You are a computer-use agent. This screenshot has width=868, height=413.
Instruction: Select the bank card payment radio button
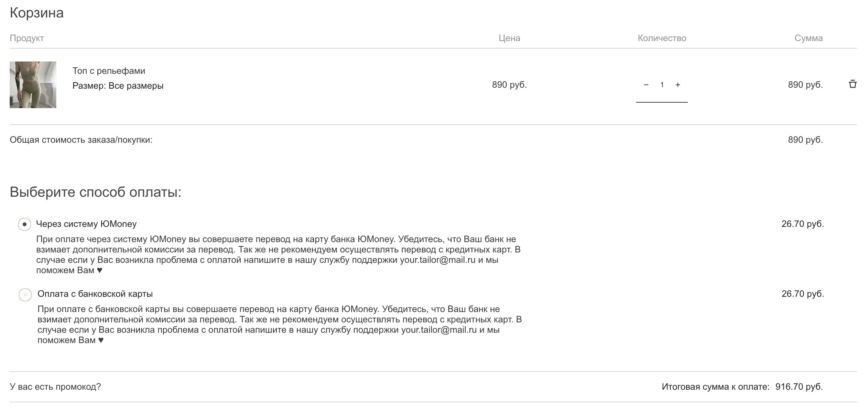click(25, 295)
